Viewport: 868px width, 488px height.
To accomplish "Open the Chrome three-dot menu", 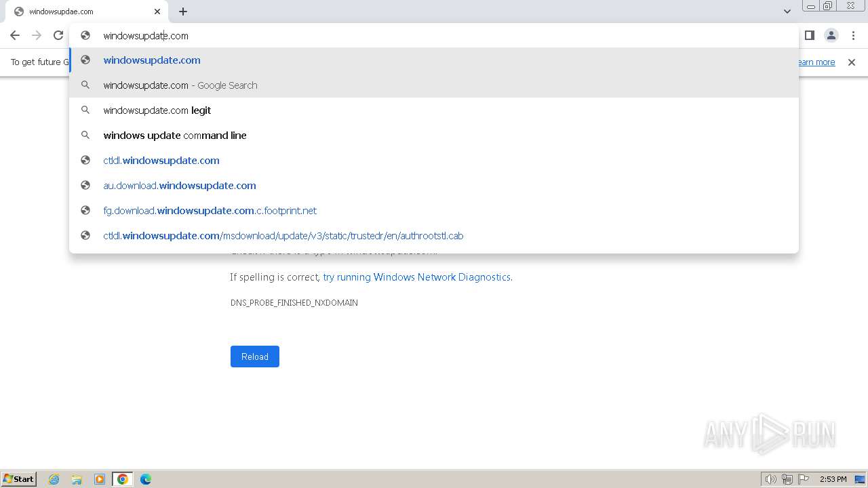I will pyautogui.click(x=852, y=35).
